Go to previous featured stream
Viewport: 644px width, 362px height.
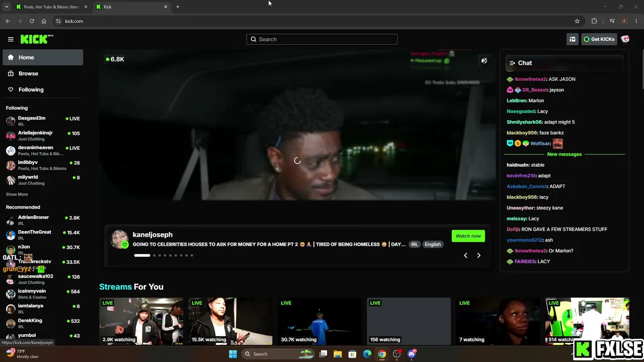(465, 255)
